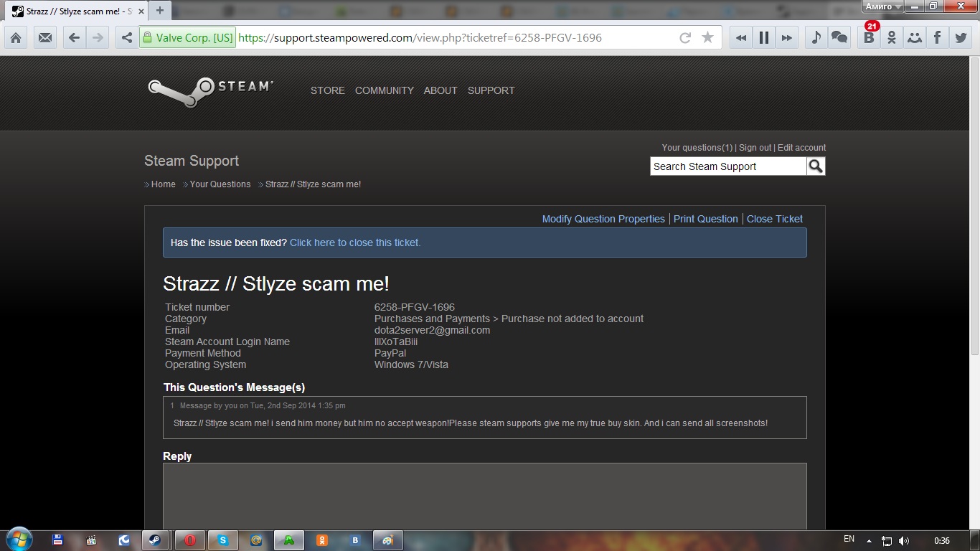Go back to the previous page
980x551 pixels.
tap(74, 38)
